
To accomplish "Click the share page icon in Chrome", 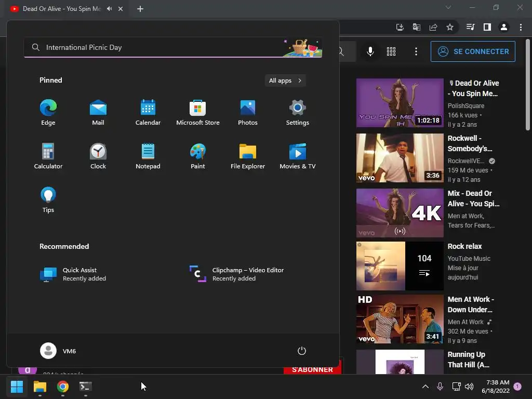I will (x=433, y=27).
